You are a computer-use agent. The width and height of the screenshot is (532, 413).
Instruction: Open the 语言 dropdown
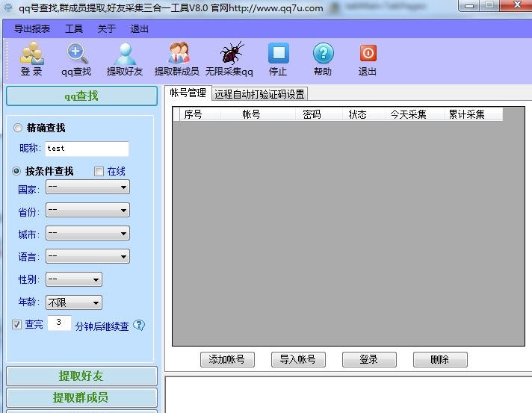(x=87, y=256)
